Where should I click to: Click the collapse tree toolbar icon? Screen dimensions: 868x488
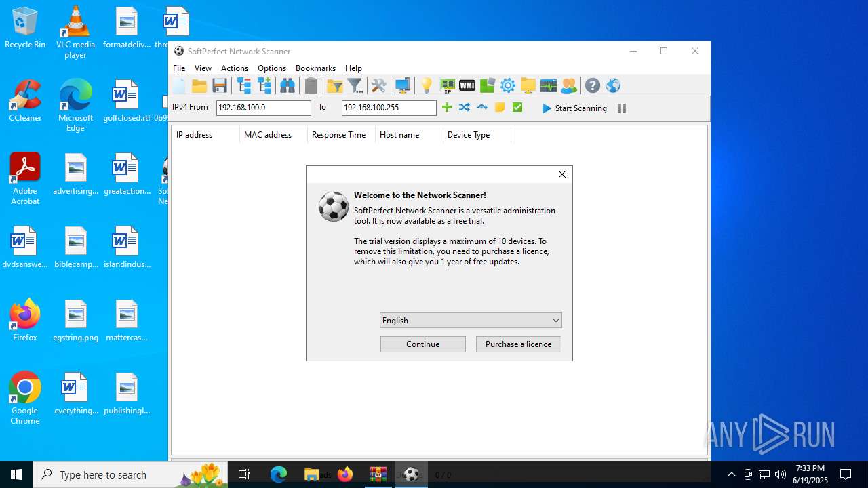pos(244,85)
